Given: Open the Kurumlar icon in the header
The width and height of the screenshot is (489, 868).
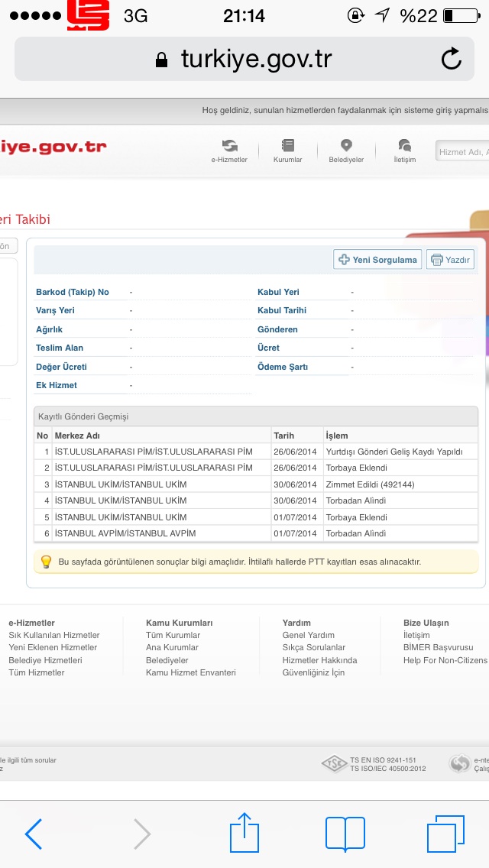Looking at the screenshot, I should coord(288,151).
